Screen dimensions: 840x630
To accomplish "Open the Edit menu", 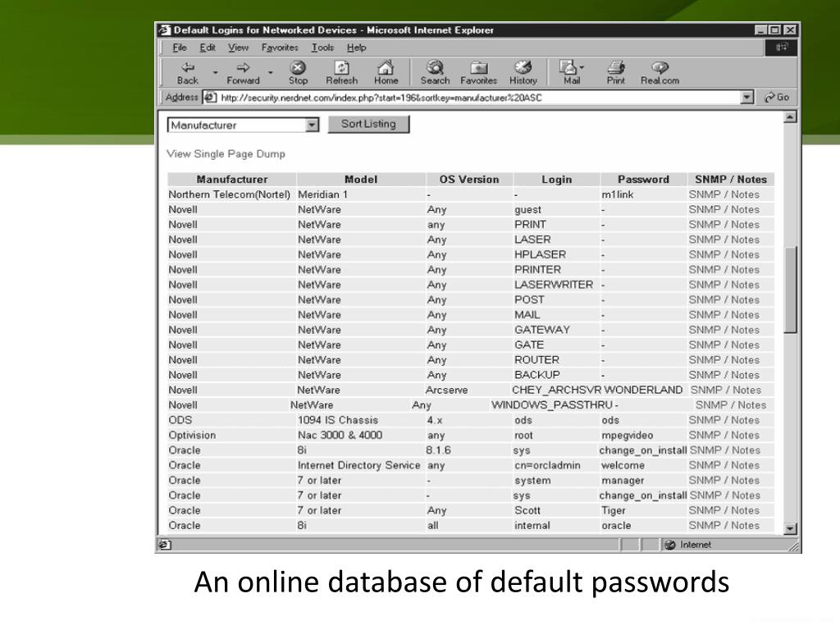I will [x=208, y=48].
